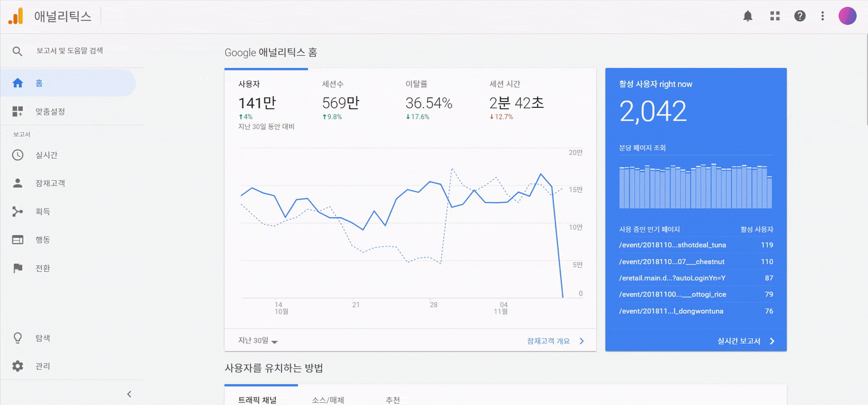Click the 36.54% bounce rate value
The width and height of the screenshot is (868, 405).
[x=429, y=103]
